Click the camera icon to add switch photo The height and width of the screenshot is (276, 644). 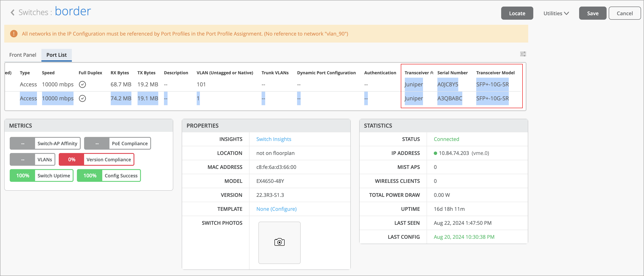coord(279,242)
